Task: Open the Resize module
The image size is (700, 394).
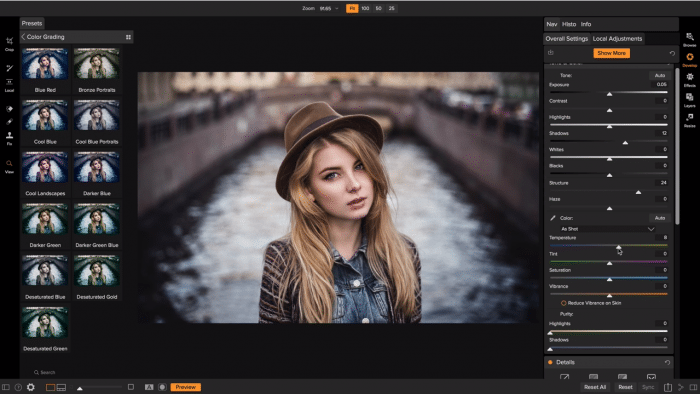Action: click(x=689, y=120)
